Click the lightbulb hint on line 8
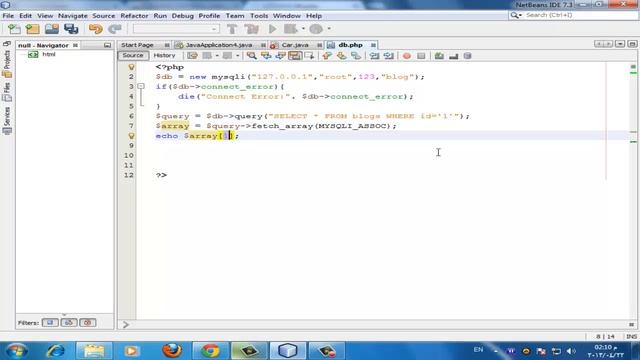This screenshot has height=360, width=640. point(131,136)
